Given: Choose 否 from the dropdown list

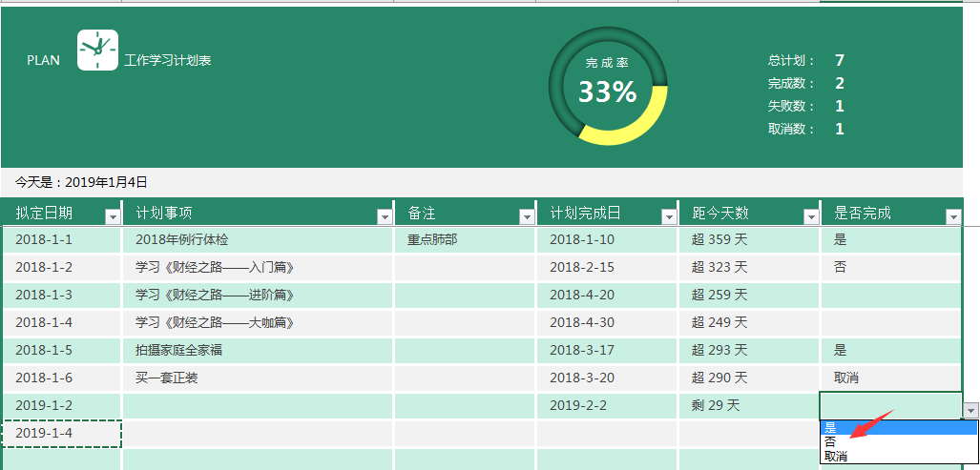Looking at the screenshot, I should pos(898,442).
